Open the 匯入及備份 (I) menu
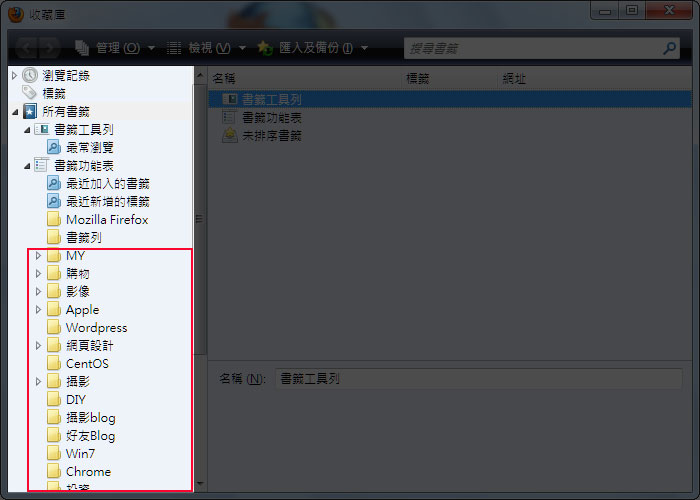This screenshot has width=700, height=500. click(x=312, y=48)
